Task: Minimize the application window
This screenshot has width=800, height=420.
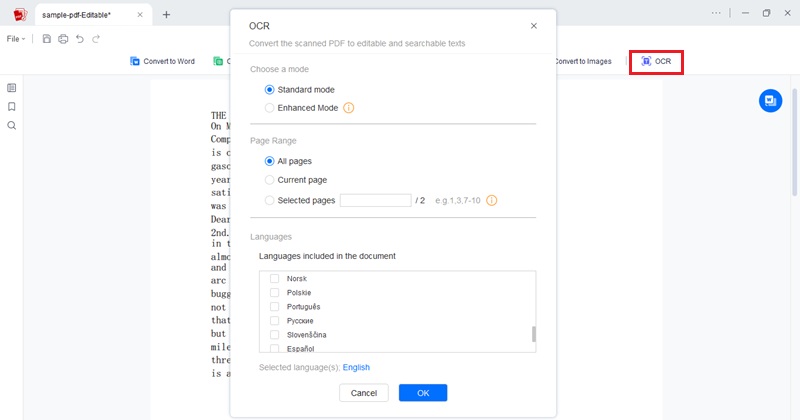Action: [x=745, y=13]
